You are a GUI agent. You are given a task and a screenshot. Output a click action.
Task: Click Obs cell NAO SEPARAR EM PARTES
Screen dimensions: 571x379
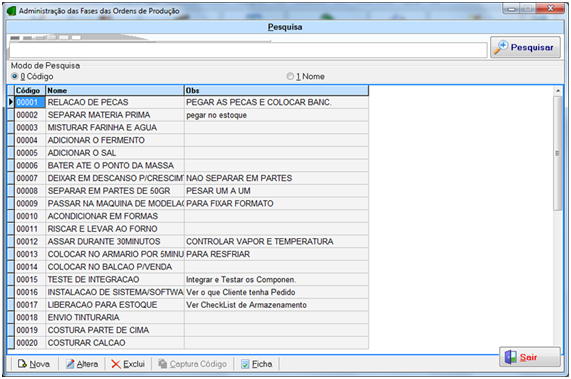click(x=276, y=178)
